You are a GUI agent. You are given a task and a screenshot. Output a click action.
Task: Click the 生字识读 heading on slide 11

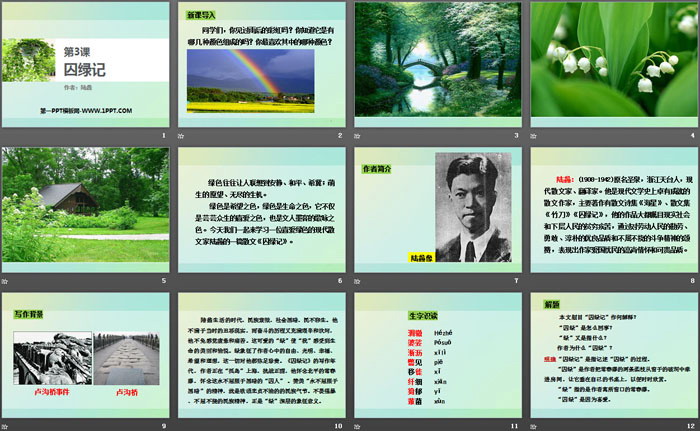point(423,316)
